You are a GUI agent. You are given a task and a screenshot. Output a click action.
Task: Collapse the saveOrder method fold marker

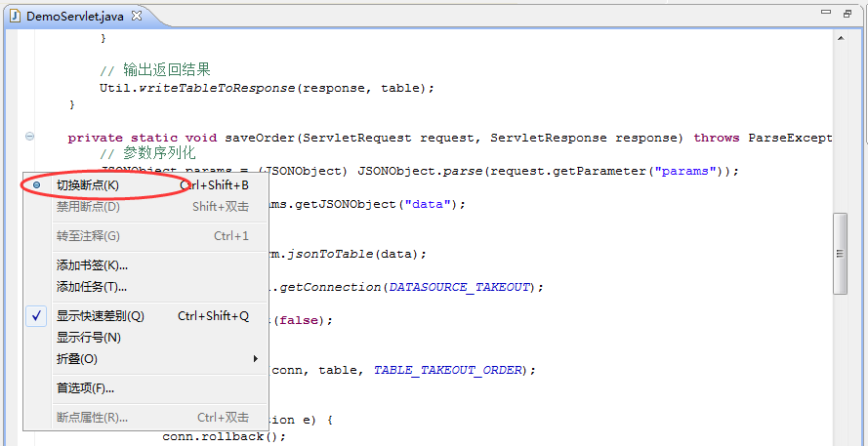click(x=30, y=136)
